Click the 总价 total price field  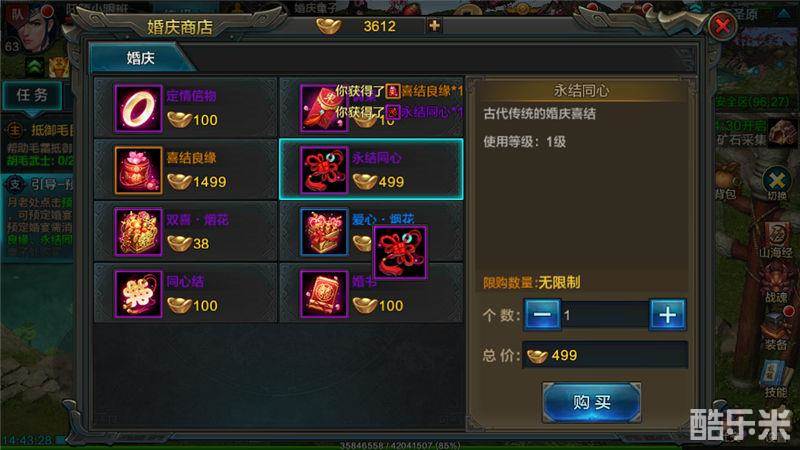pos(605,355)
